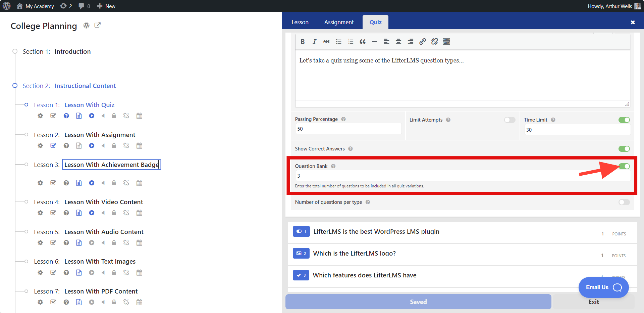
Task: Open the Lesson With Quiz link
Action: [90, 105]
